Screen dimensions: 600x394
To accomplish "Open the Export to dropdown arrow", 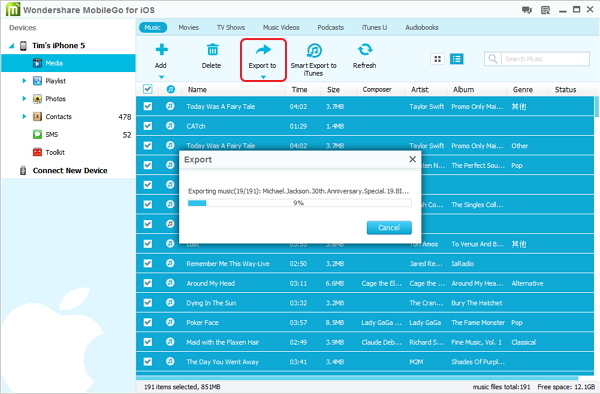I will click(263, 77).
